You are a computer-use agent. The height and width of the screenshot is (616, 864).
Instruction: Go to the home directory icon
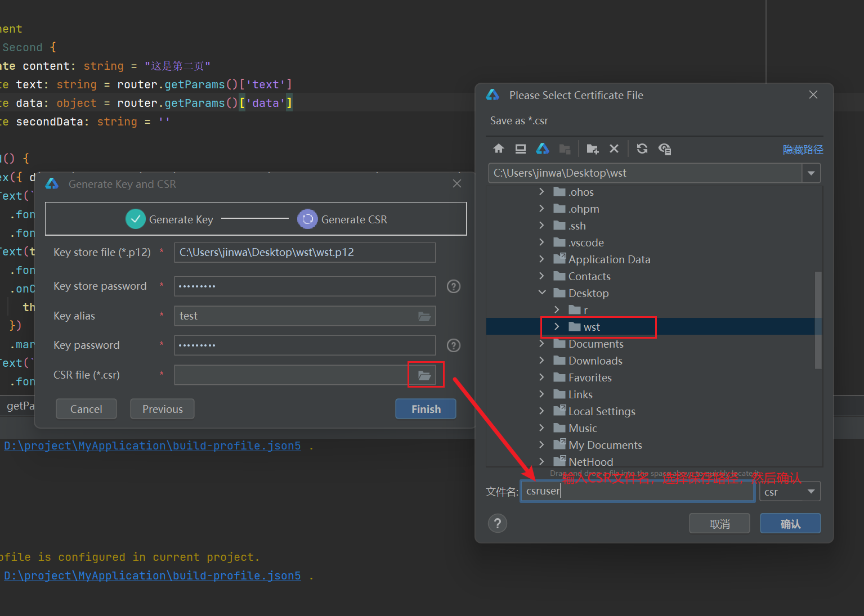pyautogui.click(x=499, y=149)
